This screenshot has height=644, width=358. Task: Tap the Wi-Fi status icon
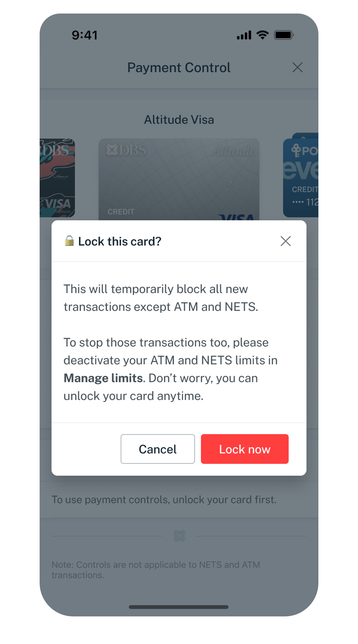coord(262,35)
